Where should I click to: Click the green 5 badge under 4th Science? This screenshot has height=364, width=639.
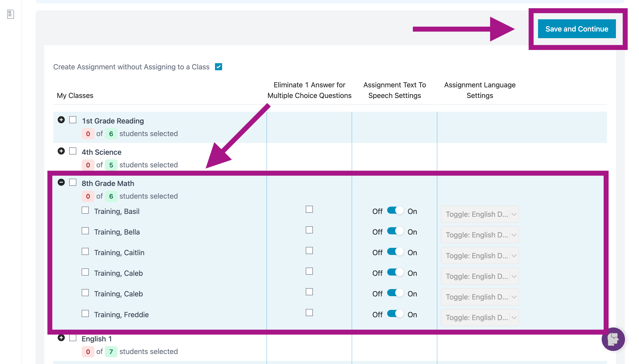[x=111, y=165]
